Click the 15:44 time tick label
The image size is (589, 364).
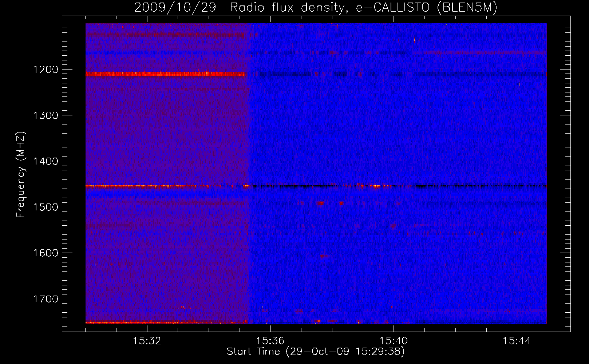pos(517,341)
